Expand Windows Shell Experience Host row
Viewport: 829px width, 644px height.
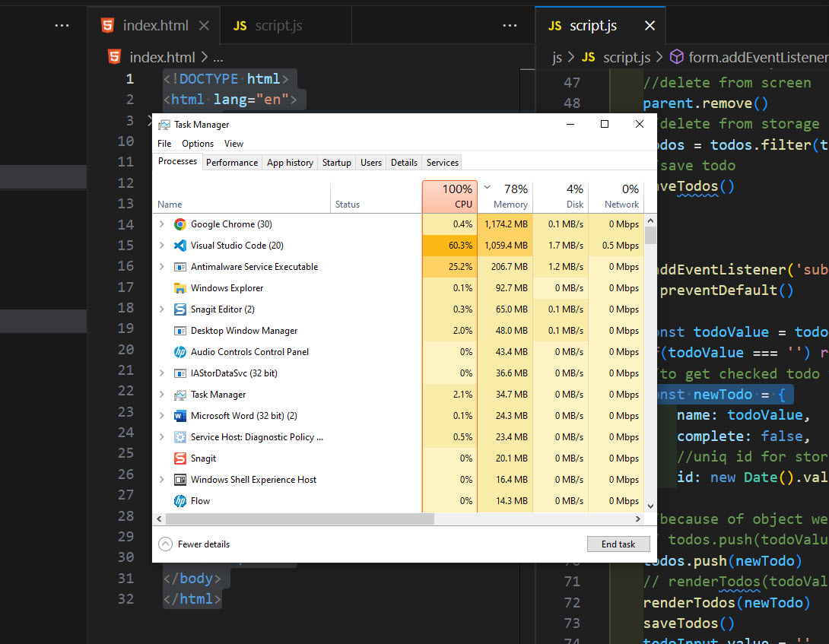pyautogui.click(x=162, y=480)
